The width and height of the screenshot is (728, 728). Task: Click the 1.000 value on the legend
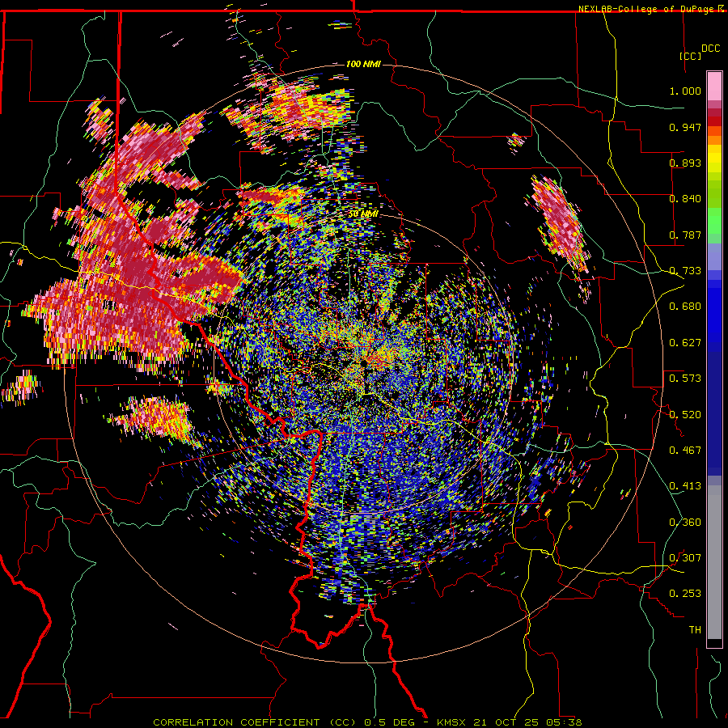pyautogui.click(x=685, y=91)
